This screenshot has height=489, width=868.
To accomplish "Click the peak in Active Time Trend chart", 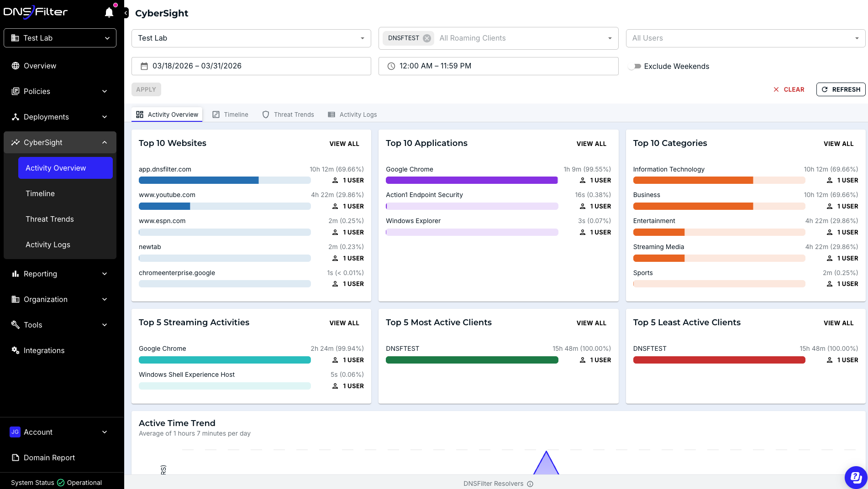I will coord(546,453).
